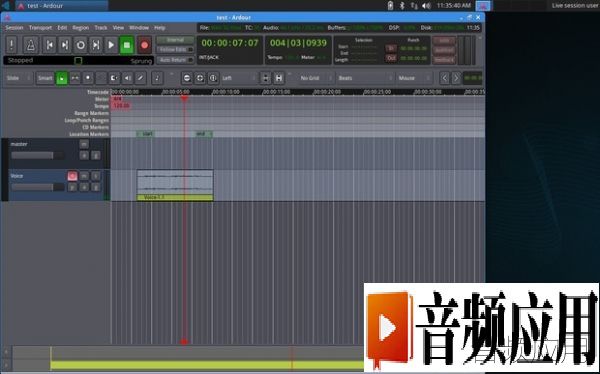
Task: Enable loop playback circle icon
Action: point(80,45)
